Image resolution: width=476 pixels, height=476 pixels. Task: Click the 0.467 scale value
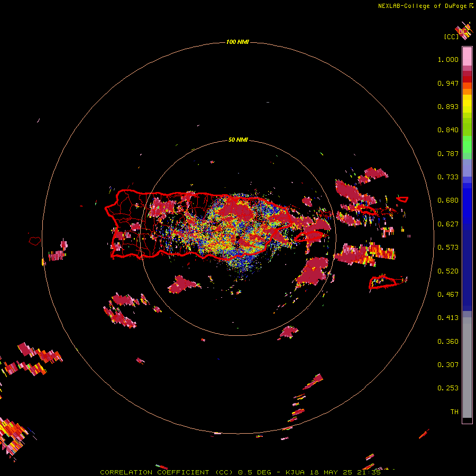click(448, 295)
